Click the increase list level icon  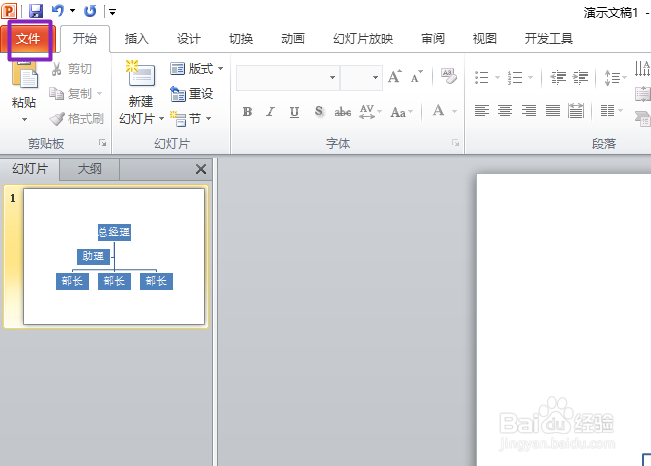(580, 78)
